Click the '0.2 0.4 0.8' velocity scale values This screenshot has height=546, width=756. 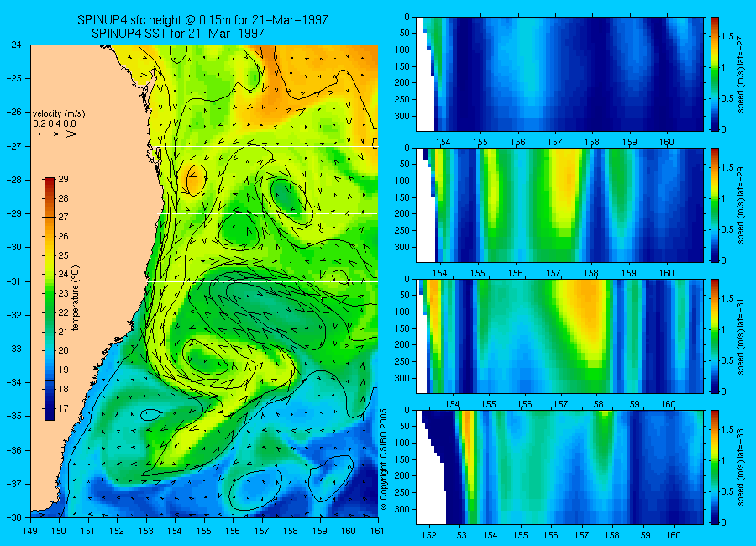point(55,124)
